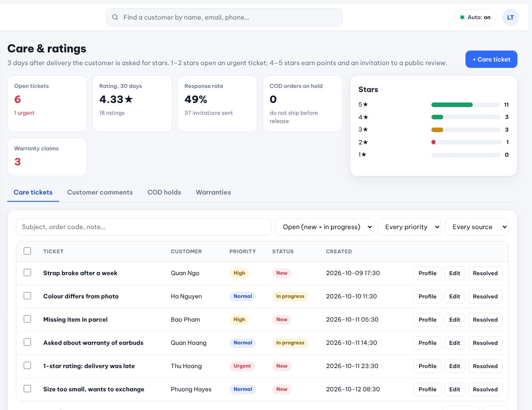Screen dimensions: 532x410
Task: Click the Open tickets card
Action: tap(47, 103)
